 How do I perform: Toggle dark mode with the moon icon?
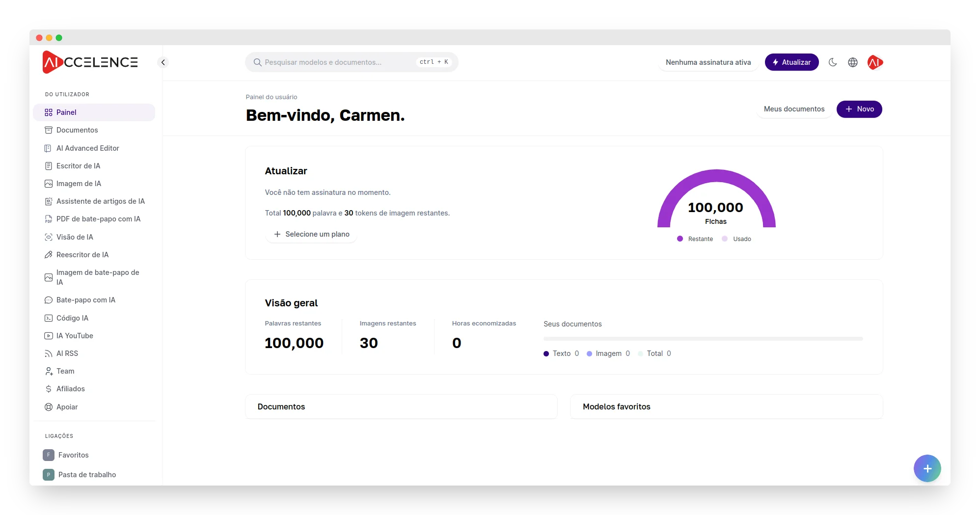click(833, 62)
